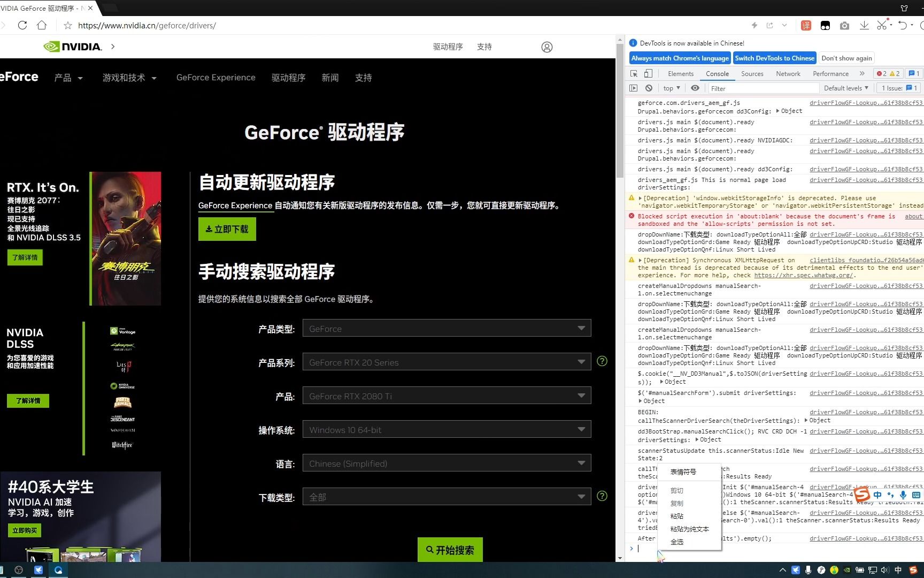Take a webpage screenshot with the camera icon
Viewport: 924px width, 578px height.
coord(845,25)
